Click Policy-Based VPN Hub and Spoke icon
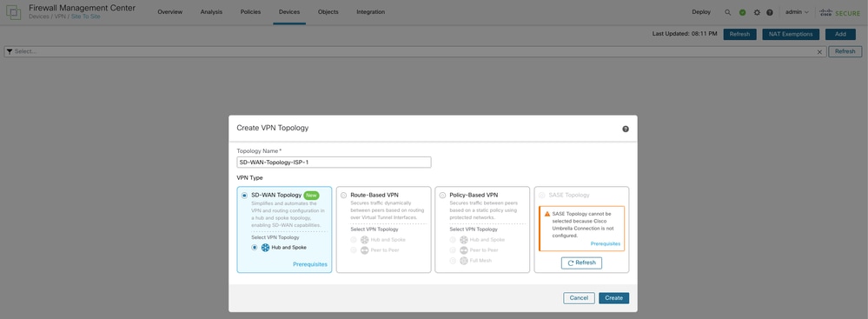Image resolution: width=868 pixels, height=319 pixels. tap(463, 240)
